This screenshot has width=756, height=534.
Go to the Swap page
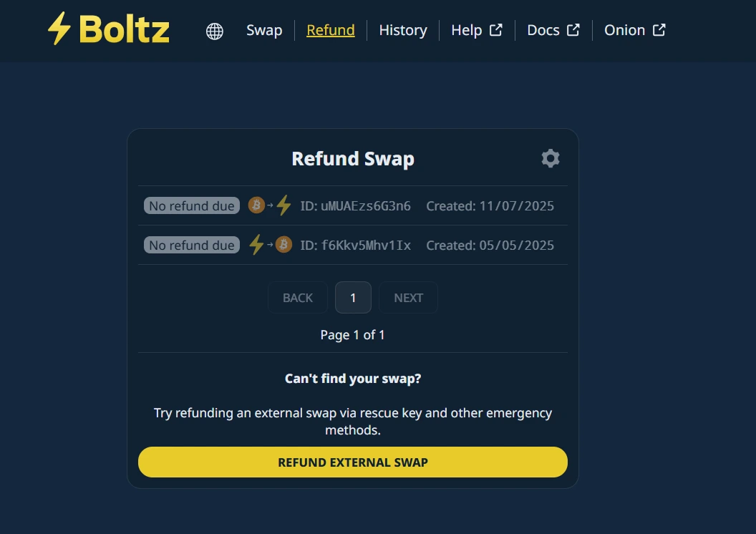pos(264,30)
